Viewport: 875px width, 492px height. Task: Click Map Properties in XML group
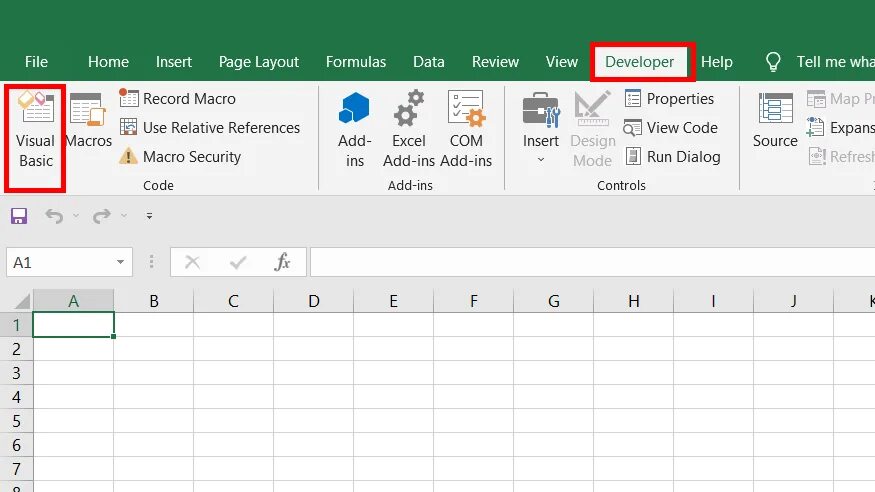(x=840, y=99)
